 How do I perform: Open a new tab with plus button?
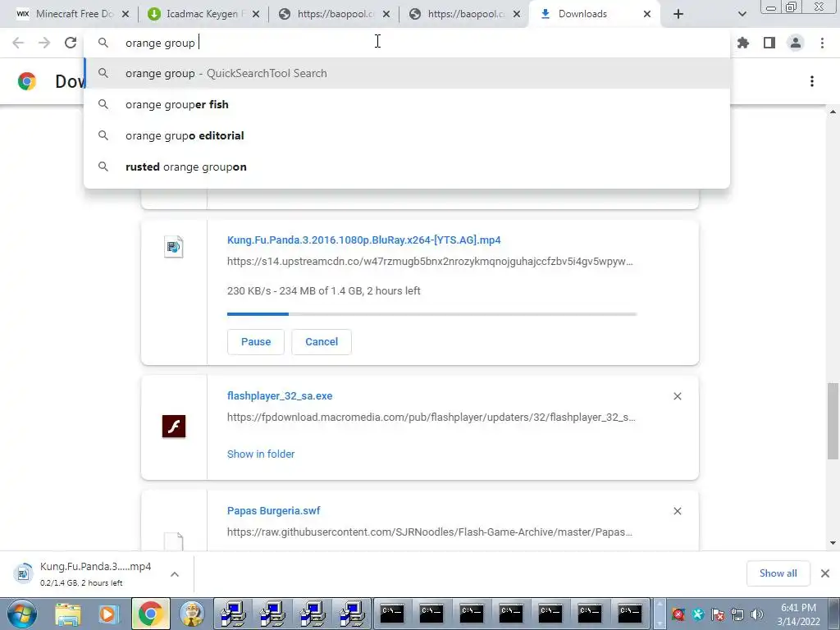[x=678, y=14]
